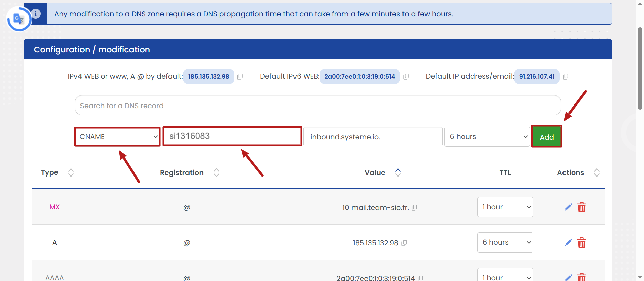This screenshot has width=644, height=281.
Task: Sort the table by Value column
Action: (x=398, y=172)
